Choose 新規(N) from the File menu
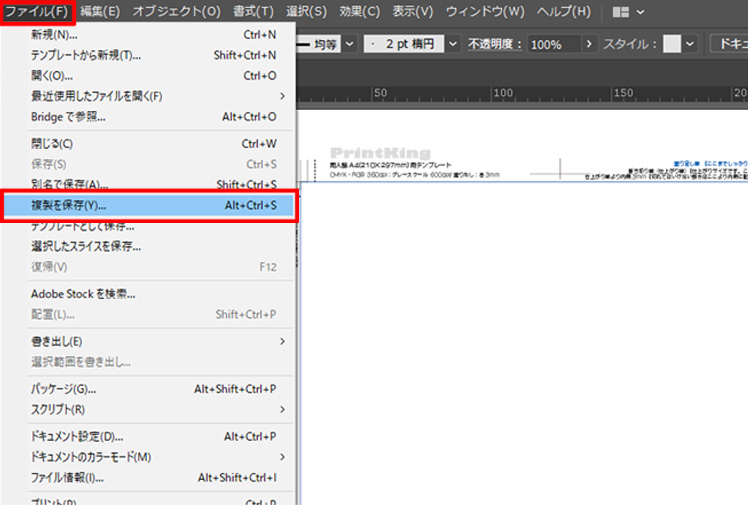The height and width of the screenshot is (505, 748). click(150, 35)
